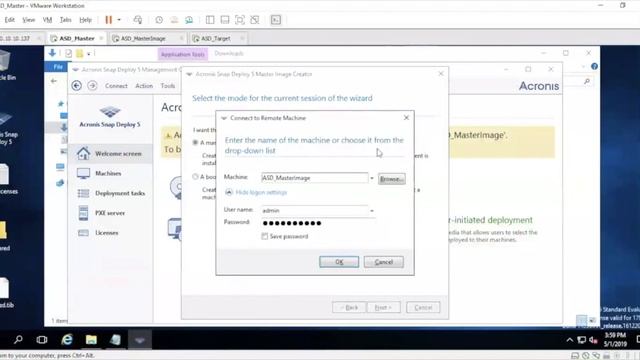Show hidden tray icons chevron
The width and height of the screenshot is (640, 360).
pos(569,340)
